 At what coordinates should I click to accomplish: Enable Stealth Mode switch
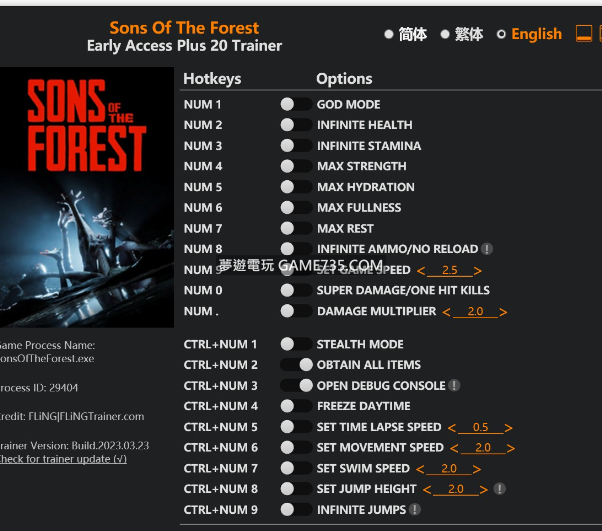pos(296,344)
